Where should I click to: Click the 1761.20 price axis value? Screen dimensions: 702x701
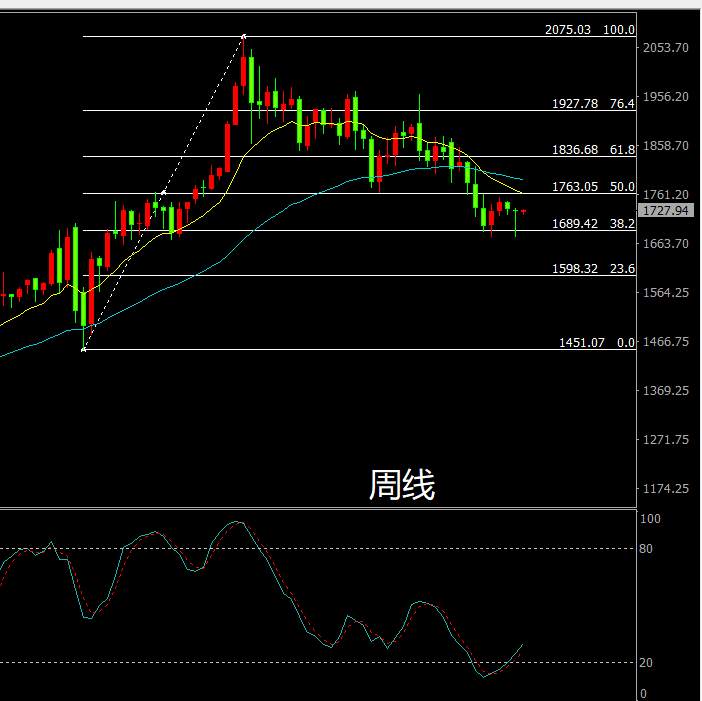[x=665, y=194]
